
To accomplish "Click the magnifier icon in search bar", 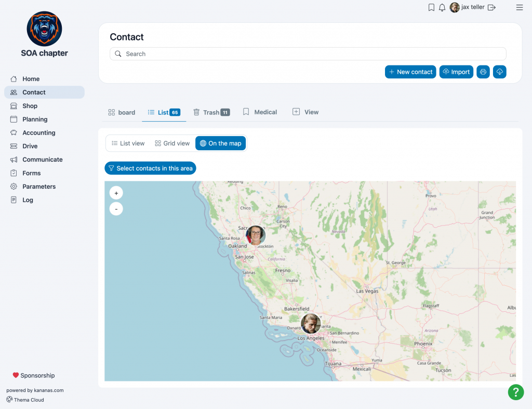I will 118,54.
